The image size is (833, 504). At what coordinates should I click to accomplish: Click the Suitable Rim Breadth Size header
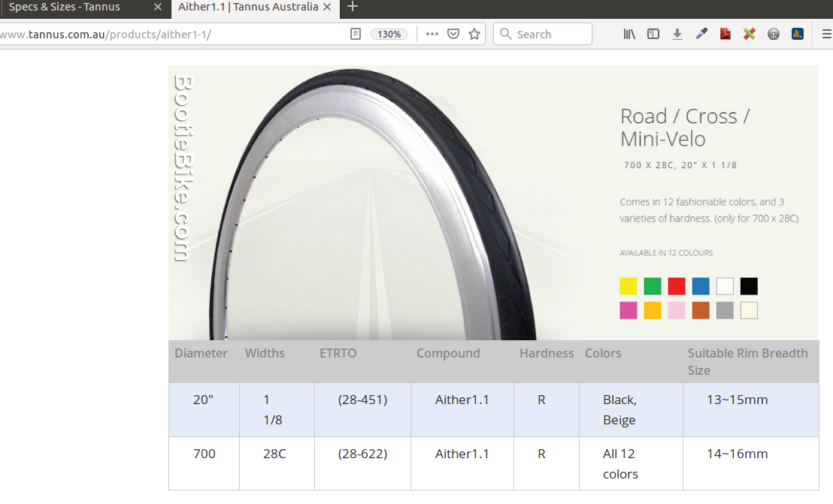click(747, 362)
